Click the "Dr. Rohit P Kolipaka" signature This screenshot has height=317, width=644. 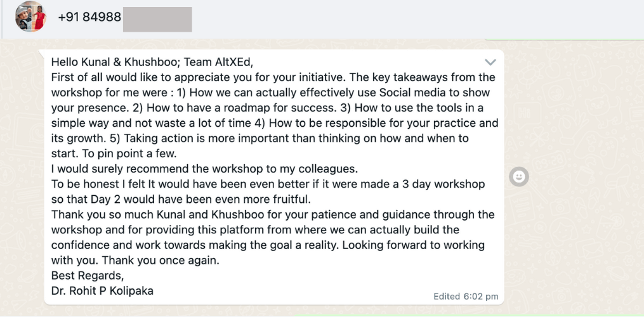(102, 291)
